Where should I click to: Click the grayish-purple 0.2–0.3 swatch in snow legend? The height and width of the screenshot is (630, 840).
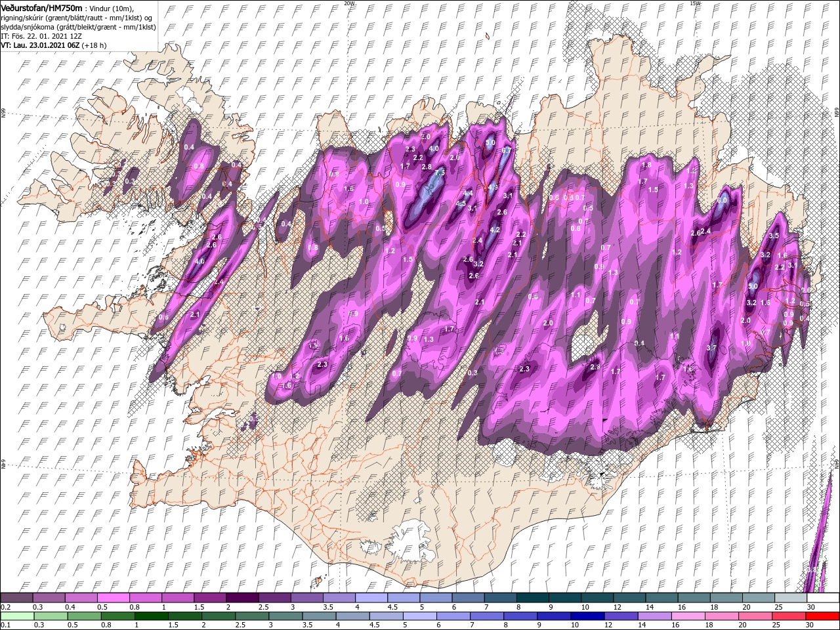coord(16,598)
